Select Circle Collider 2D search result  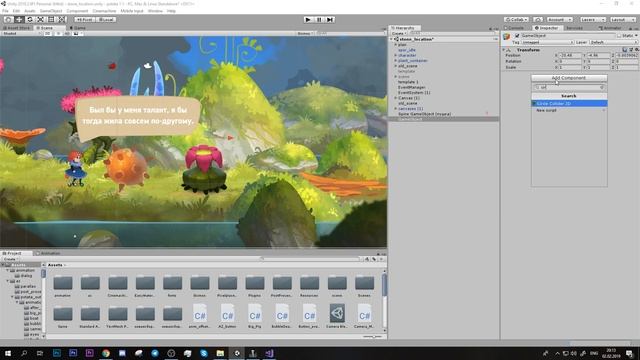coord(569,104)
